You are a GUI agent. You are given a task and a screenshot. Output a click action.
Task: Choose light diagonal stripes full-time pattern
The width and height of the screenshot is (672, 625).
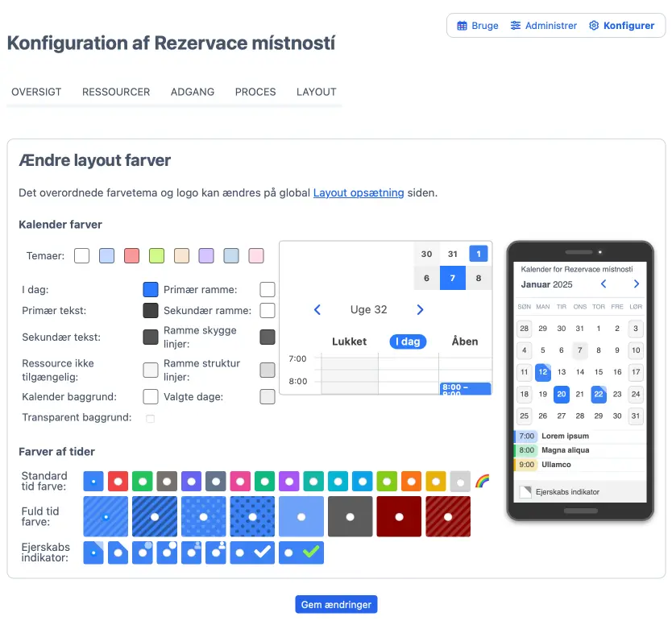pyautogui.click(x=106, y=516)
